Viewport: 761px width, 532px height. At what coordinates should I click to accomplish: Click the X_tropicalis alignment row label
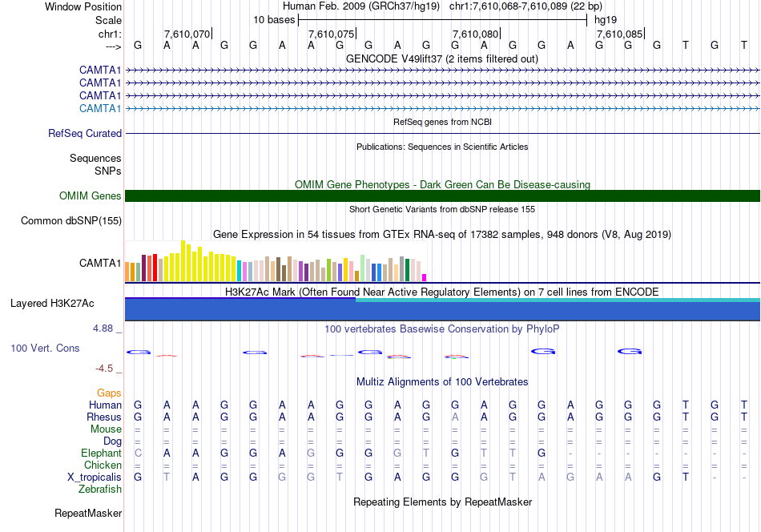pyautogui.click(x=95, y=477)
